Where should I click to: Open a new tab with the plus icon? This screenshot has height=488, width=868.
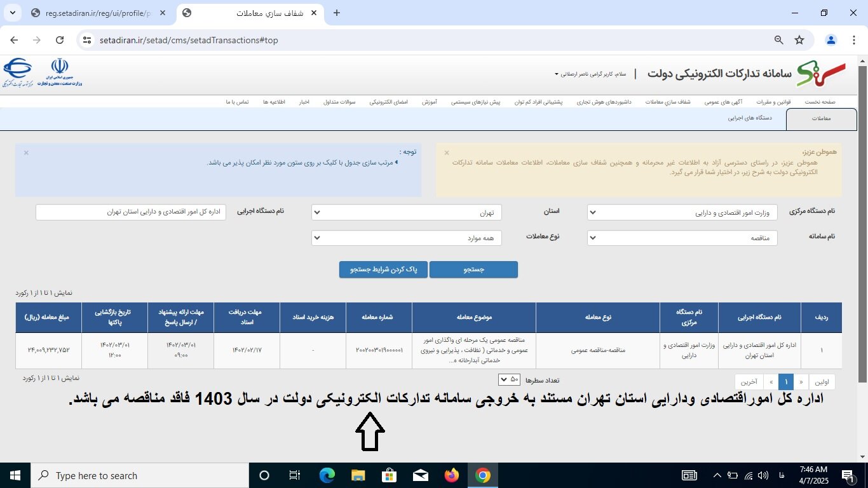(337, 13)
